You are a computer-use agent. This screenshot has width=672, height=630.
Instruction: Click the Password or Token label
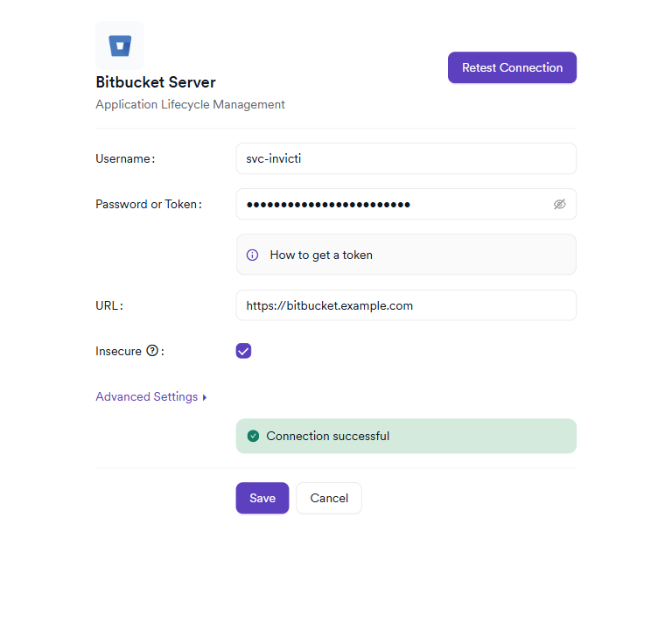(x=146, y=204)
